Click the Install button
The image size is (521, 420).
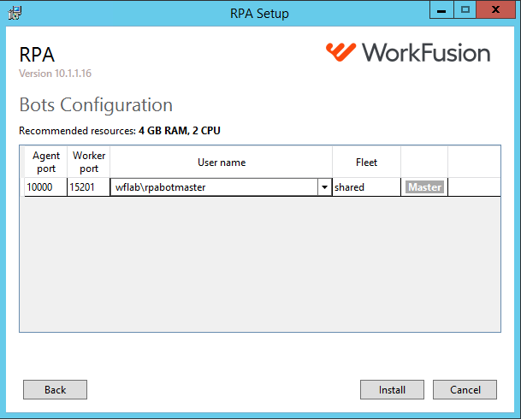(392, 389)
